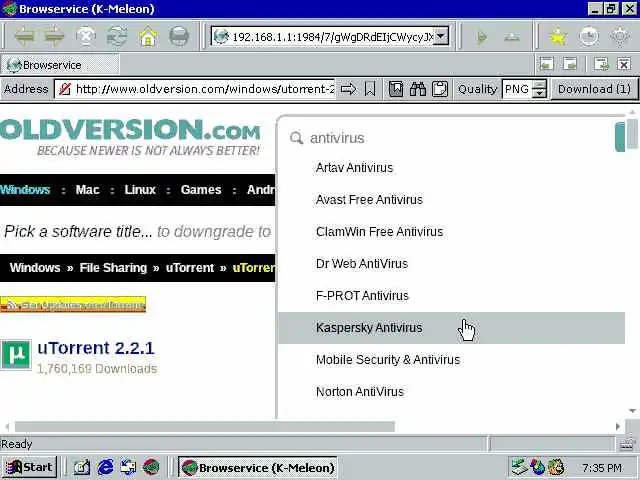
Task: Click the binoculars Find icon
Action: click(x=418, y=89)
